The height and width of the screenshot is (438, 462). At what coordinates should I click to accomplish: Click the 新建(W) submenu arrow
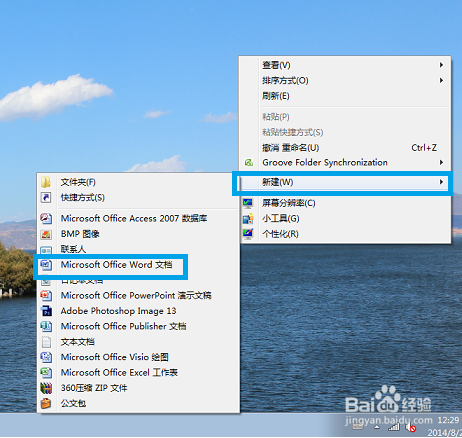pyautogui.click(x=441, y=182)
